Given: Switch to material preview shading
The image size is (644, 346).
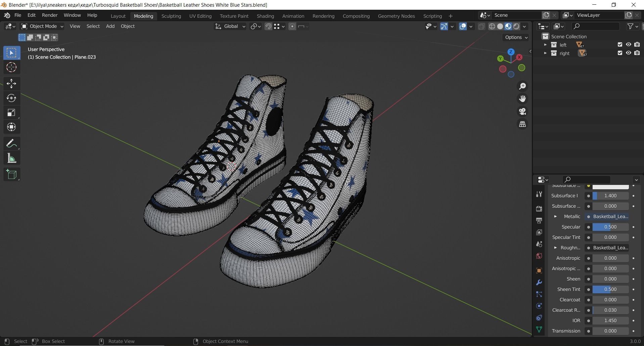Looking at the screenshot, I should tap(508, 27).
